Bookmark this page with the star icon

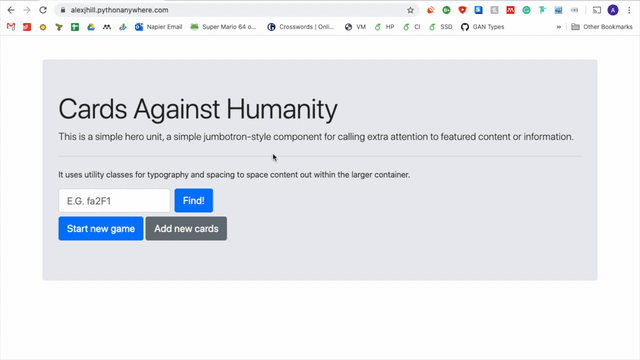click(410, 10)
